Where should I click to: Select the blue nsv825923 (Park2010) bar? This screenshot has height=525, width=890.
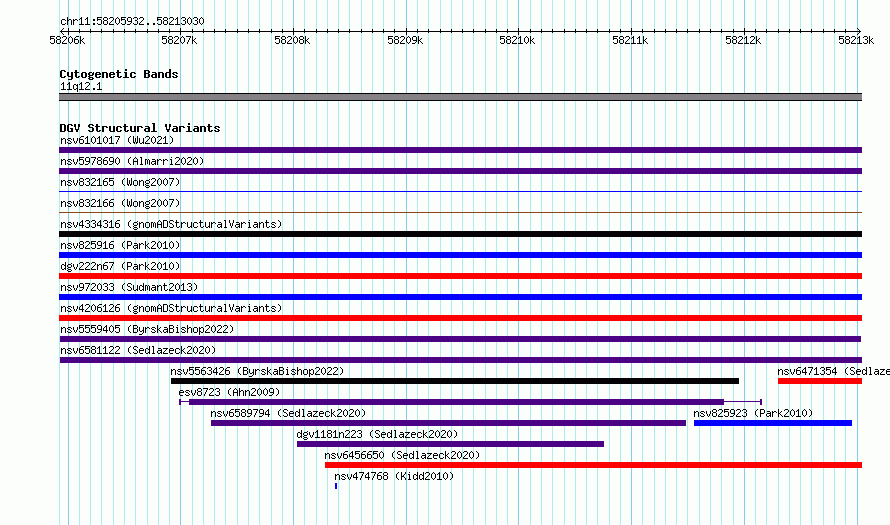pyautogui.click(x=773, y=423)
